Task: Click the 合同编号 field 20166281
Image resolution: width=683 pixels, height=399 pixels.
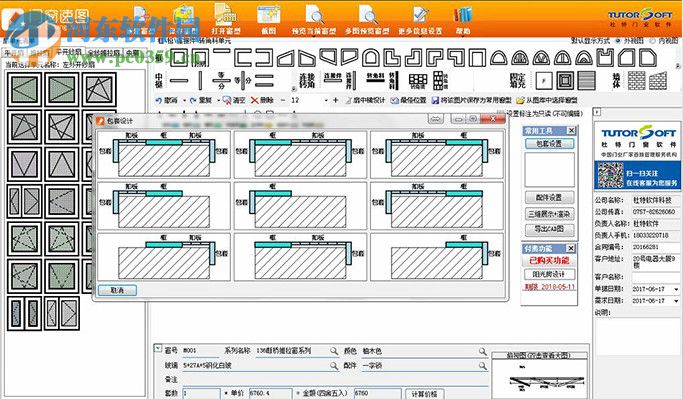Action: click(x=655, y=247)
